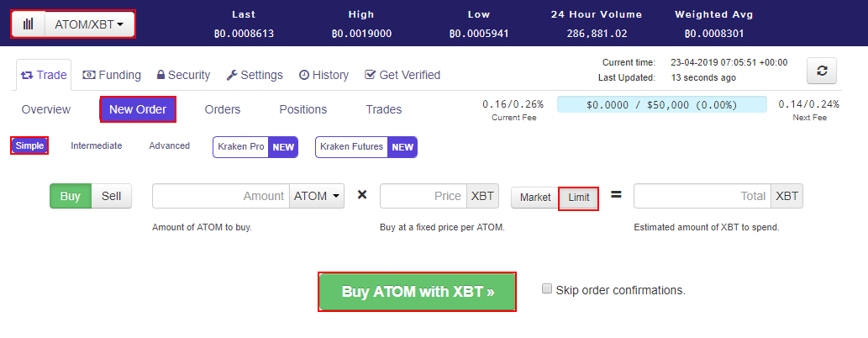Click the fee volume progress bar
Image resolution: width=868 pixels, height=338 pixels.
pos(661,105)
